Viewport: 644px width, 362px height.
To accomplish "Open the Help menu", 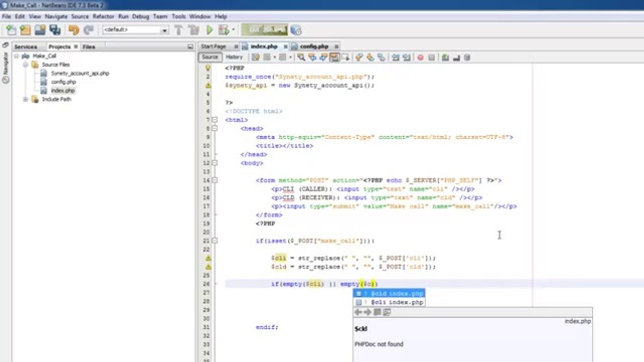I will tap(221, 17).
